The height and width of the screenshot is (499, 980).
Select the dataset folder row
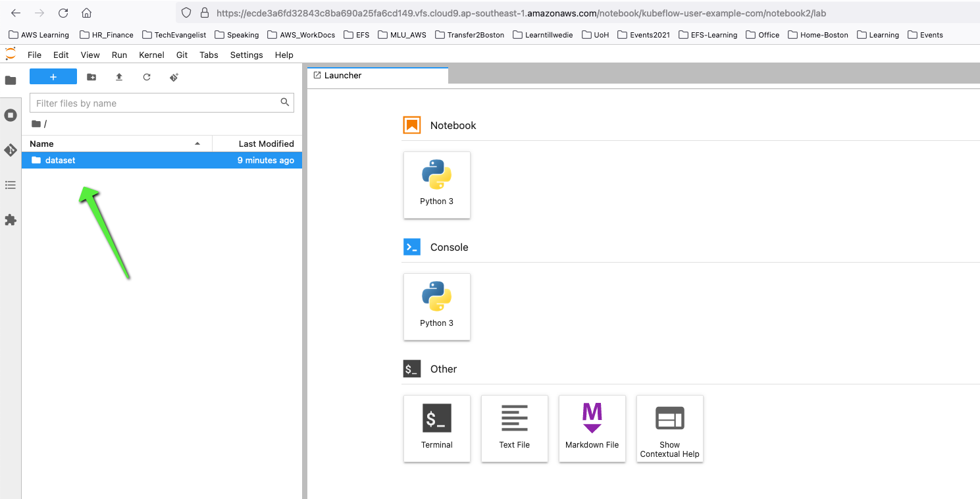pos(162,160)
